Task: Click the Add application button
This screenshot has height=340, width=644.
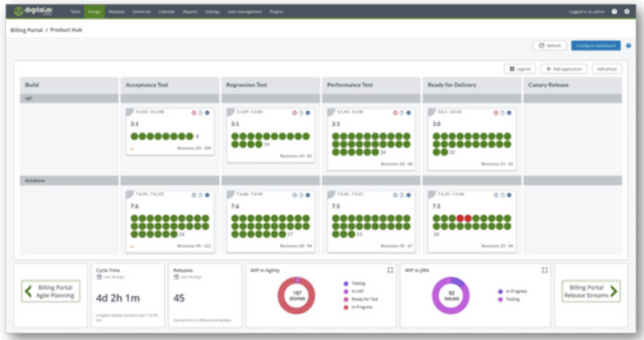Action: (x=563, y=69)
